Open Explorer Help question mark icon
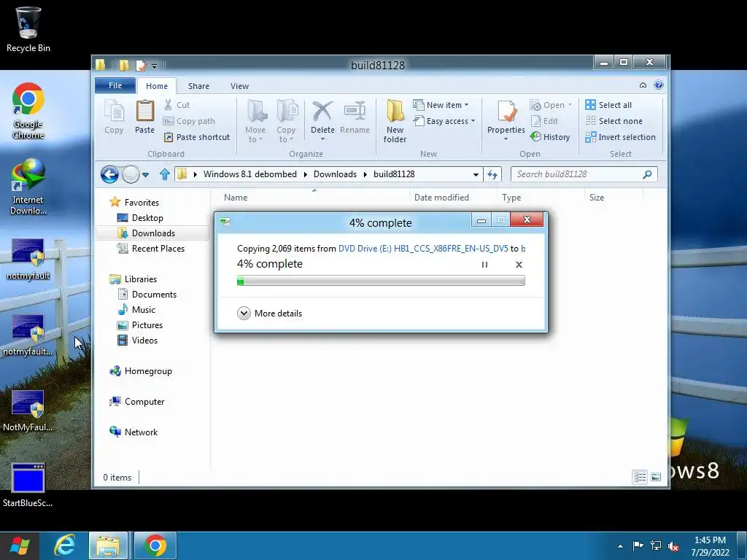This screenshot has height=560, width=747. coord(659,85)
